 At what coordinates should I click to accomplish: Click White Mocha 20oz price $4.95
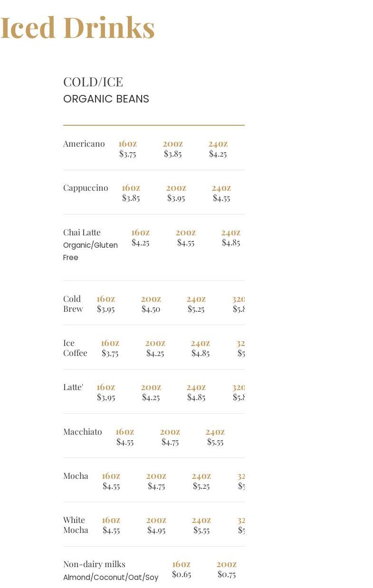pos(156,530)
